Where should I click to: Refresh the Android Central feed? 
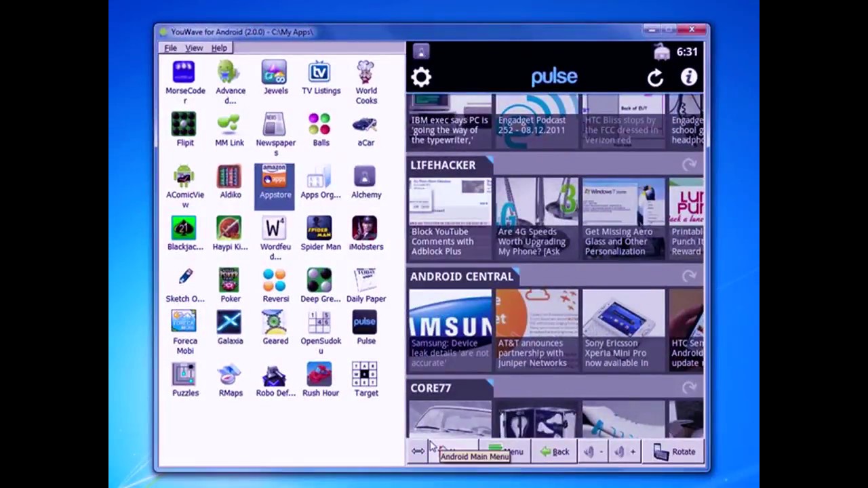[689, 277]
